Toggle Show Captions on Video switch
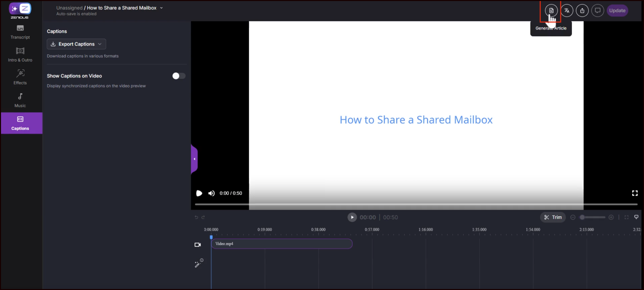Image resolution: width=644 pixels, height=290 pixels. [x=179, y=76]
